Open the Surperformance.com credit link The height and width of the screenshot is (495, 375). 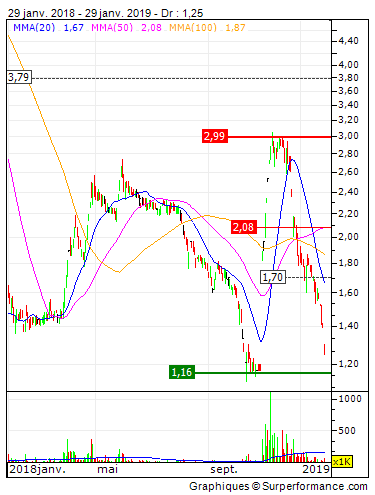(x=315, y=486)
